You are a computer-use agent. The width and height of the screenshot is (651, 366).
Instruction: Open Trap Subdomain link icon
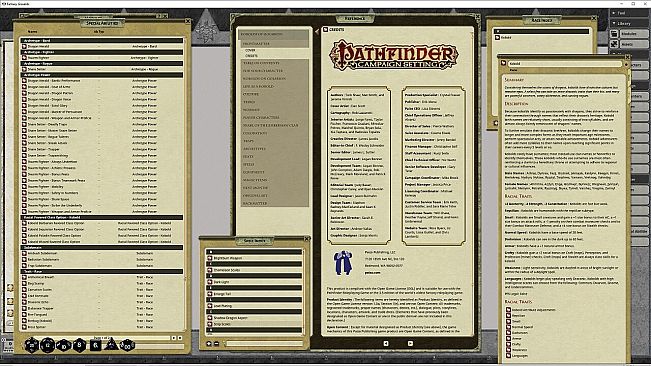point(24,266)
